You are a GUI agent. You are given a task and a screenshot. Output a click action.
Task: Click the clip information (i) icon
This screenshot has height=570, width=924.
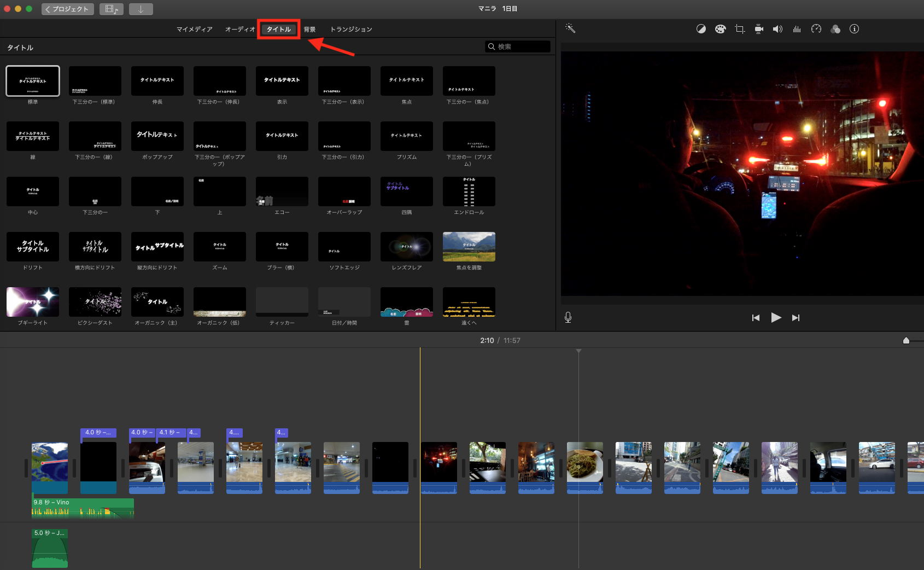(x=855, y=29)
